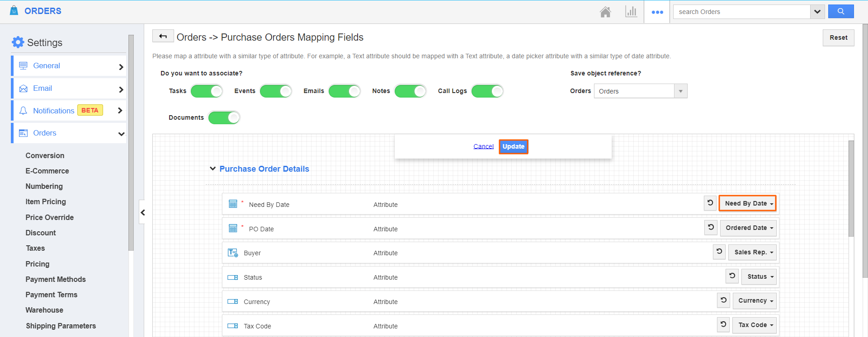This screenshot has height=337, width=868.
Task: Click the text field icon in Buyer row
Action: tap(233, 253)
